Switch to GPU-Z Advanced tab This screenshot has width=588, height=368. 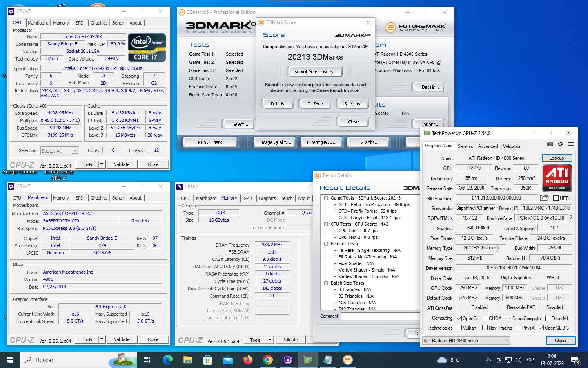click(488, 146)
